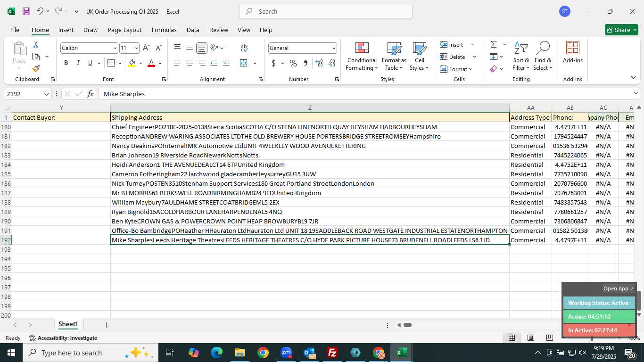Add a new sheet with plus button
The height and width of the screenshot is (362, 644).
[106, 325]
